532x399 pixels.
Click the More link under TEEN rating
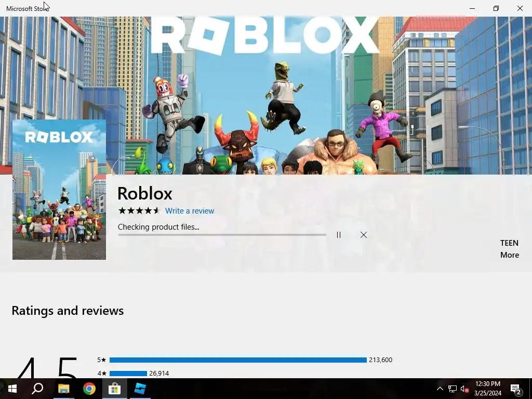click(x=510, y=255)
